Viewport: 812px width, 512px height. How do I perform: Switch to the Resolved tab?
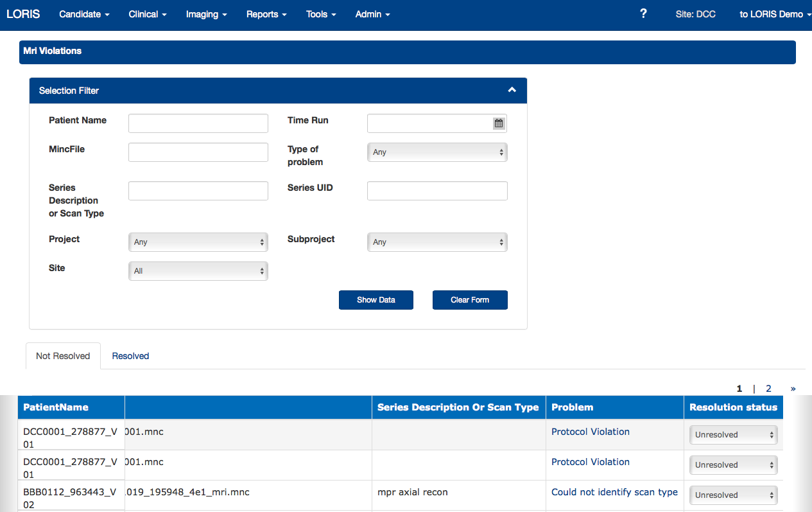(x=130, y=356)
